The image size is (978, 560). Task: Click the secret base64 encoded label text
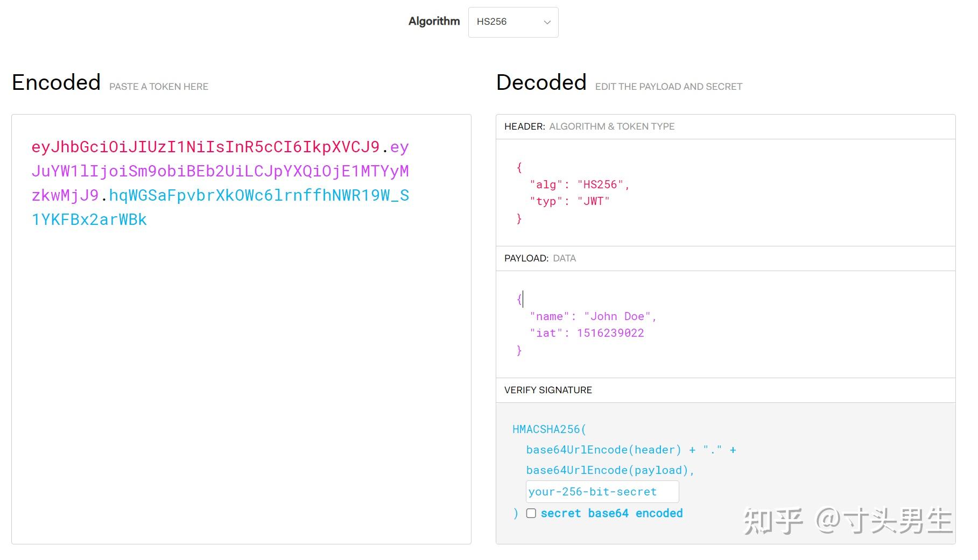(x=611, y=513)
